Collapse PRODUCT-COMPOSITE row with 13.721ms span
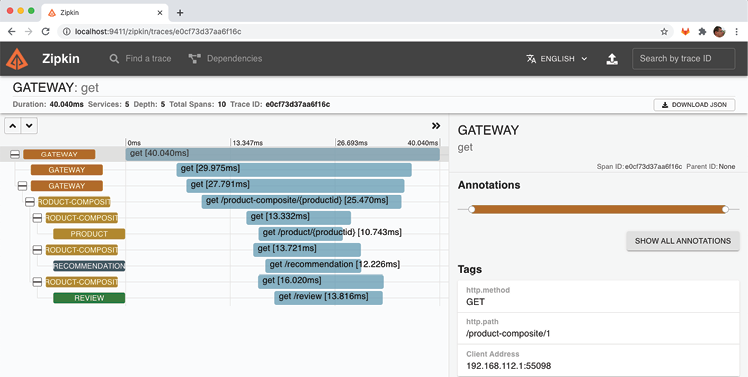748x377 pixels. click(37, 250)
